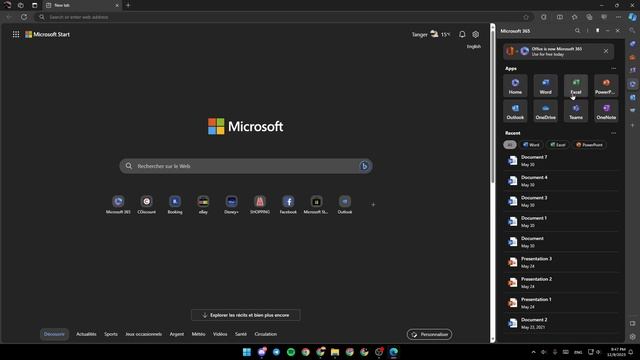Open the Microsoft Start app launcher grid

16,34
